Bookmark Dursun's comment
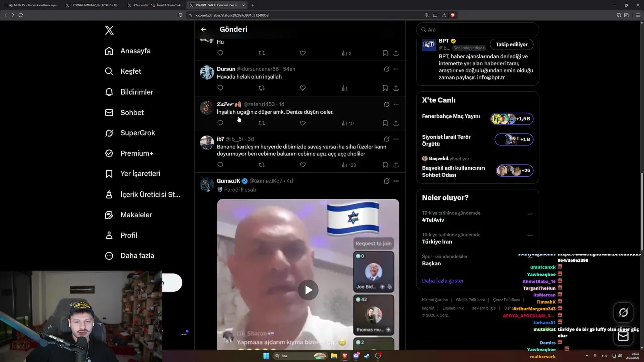 click(x=385, y=88)
